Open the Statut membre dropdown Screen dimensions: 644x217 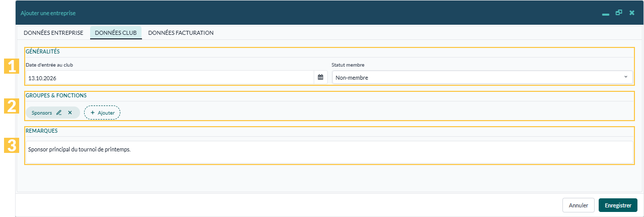(482, 77)
